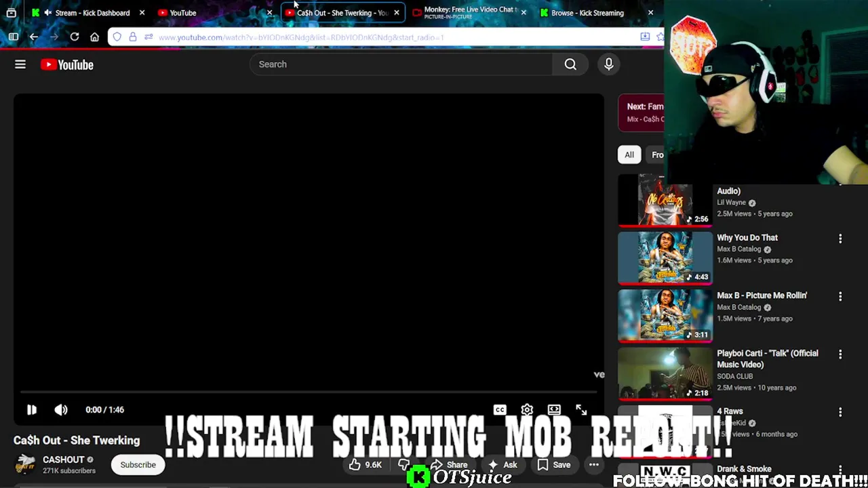Image resolution: width=868 pixels, height=488 pixels.
Task: Unmute Kick Dashboard tab audio icon
Action: point(47,13)
